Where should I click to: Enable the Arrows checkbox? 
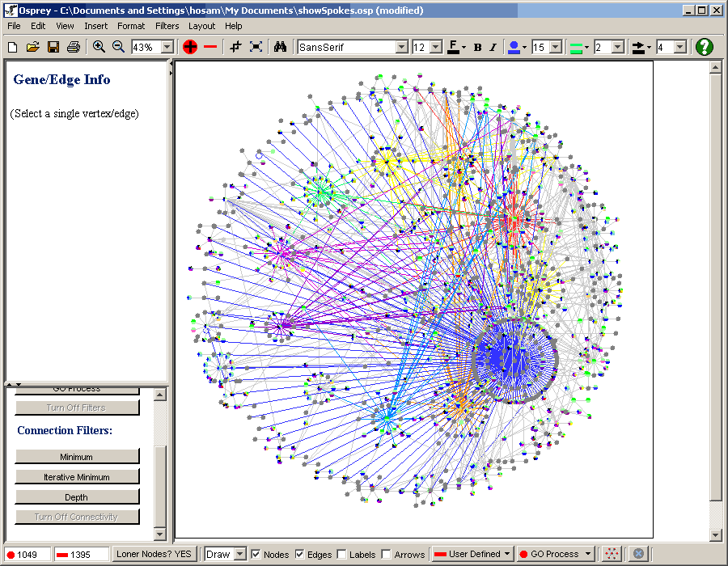pos(386,555)
